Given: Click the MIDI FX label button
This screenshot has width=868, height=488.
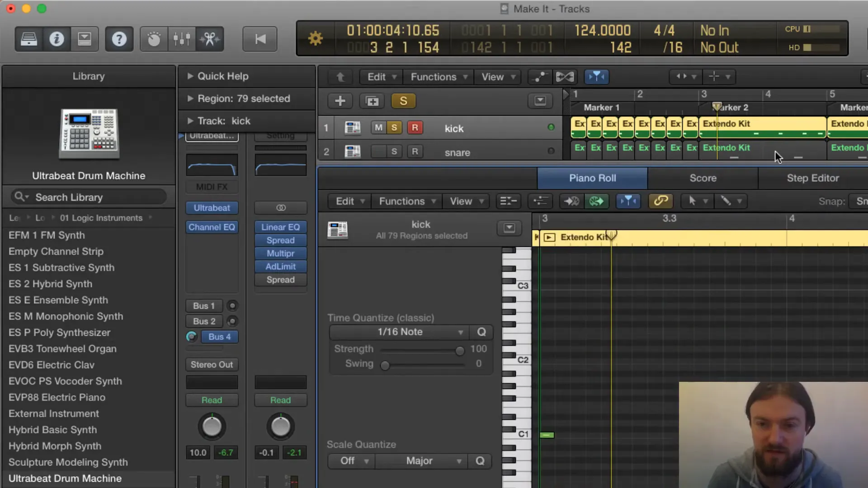Looking at the screenshot, I should coord(212,187).
